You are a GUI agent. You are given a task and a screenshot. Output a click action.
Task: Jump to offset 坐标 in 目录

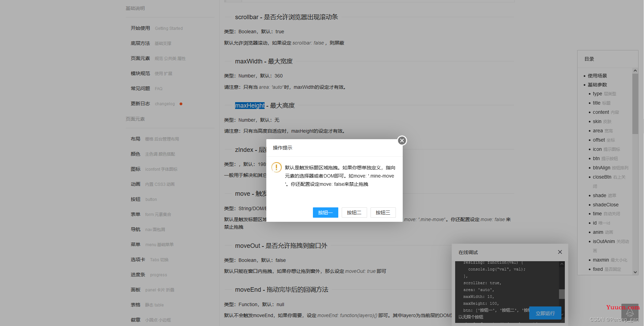coord(604,140)
